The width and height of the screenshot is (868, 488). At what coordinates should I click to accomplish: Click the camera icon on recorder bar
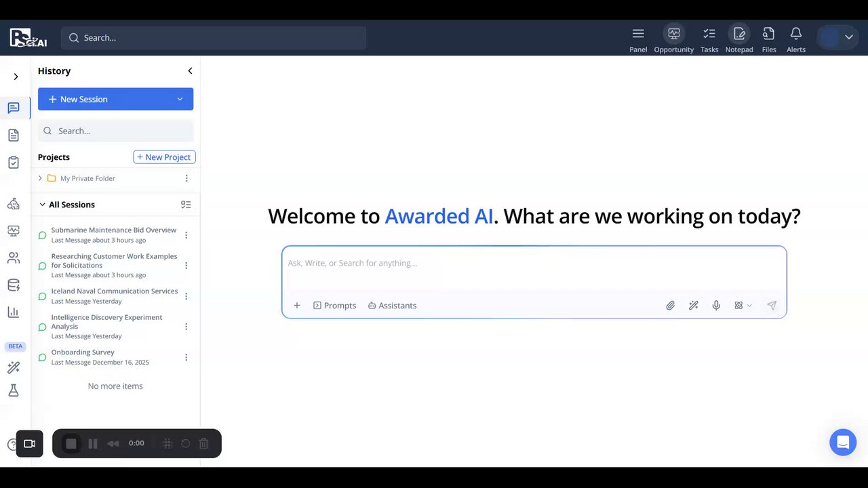29,444
